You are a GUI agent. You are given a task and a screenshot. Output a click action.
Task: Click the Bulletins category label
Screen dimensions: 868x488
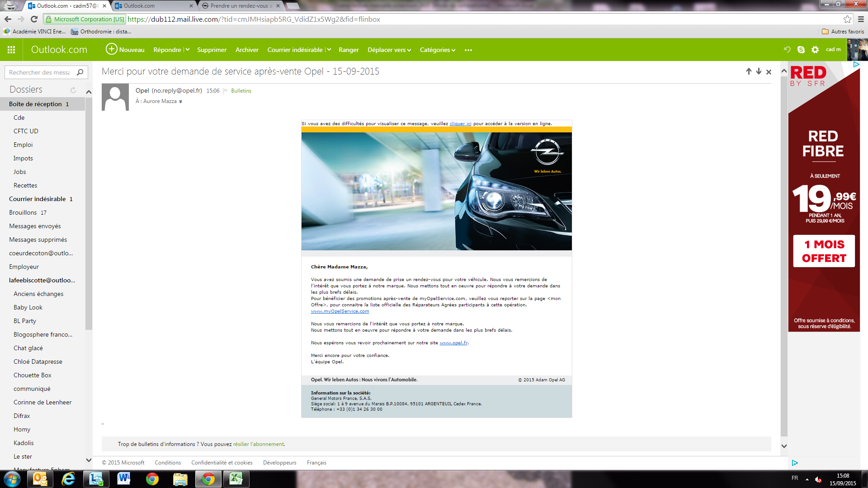point(241,91)
